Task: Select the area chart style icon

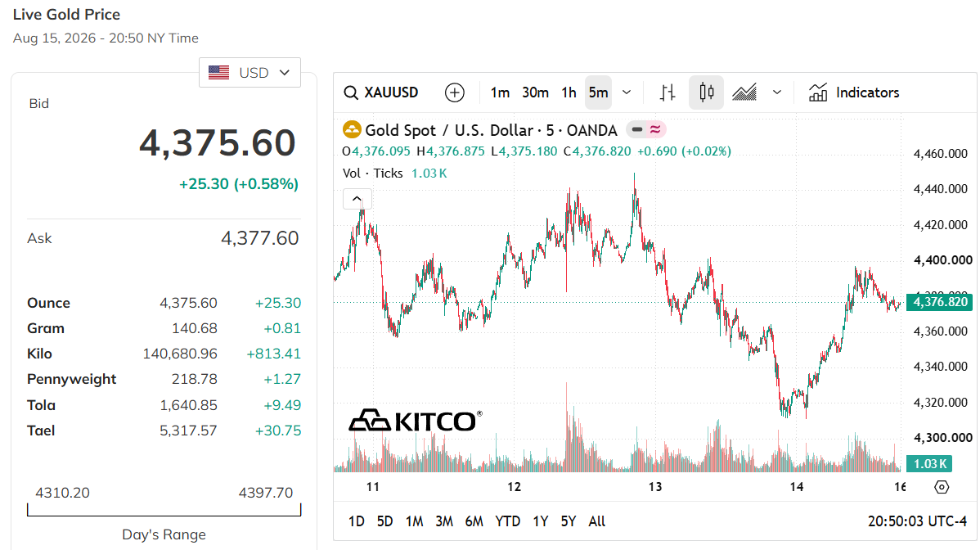Action: tap(744, 92)
